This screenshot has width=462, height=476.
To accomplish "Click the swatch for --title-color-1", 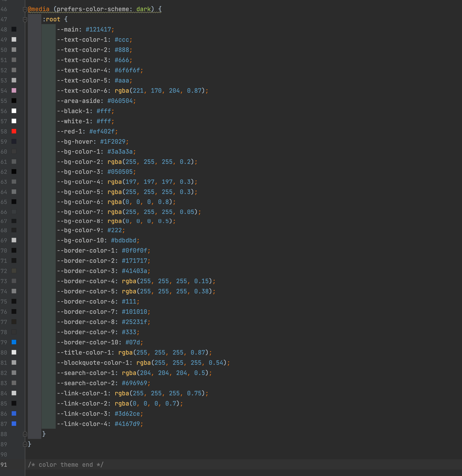I will click(14, 352).
